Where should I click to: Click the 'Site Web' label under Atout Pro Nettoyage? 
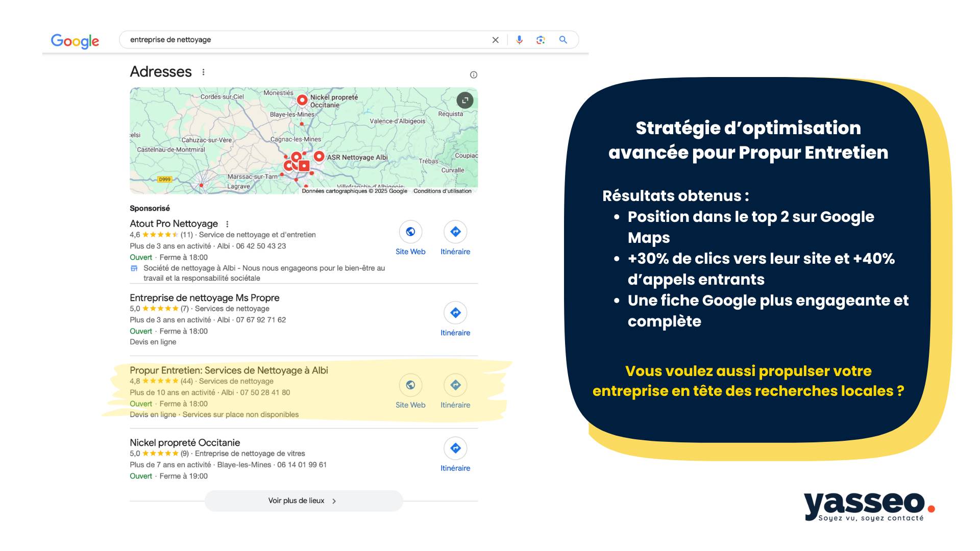[x=410, y=252]
